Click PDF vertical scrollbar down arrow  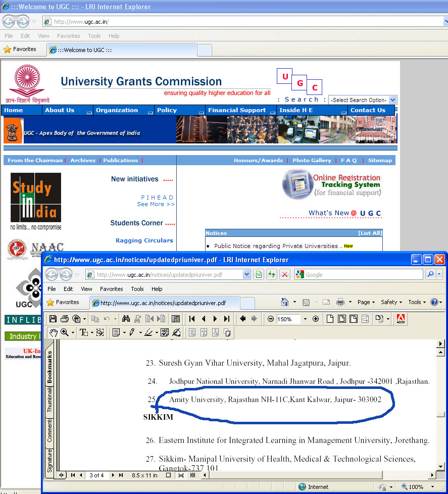coord(440,466)
